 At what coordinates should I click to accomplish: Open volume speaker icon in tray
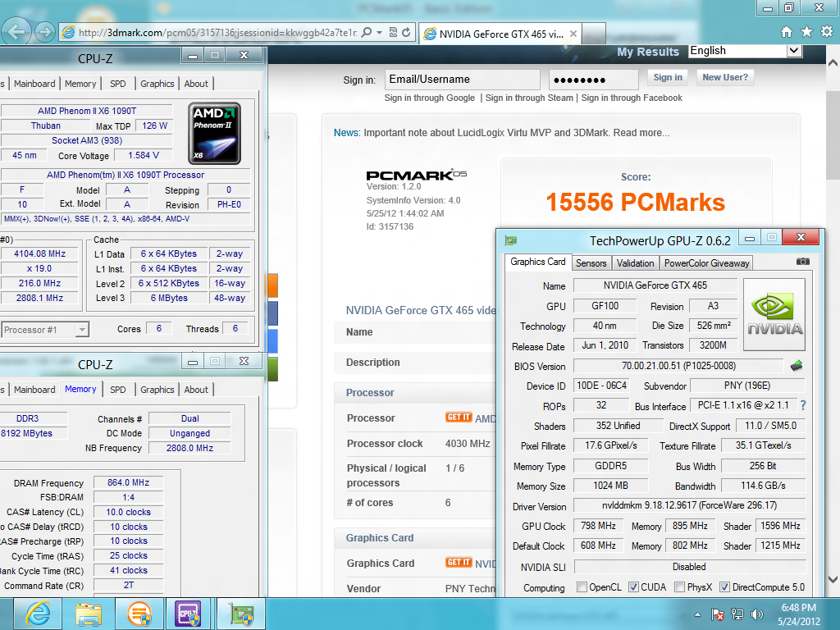pos(757,614)
